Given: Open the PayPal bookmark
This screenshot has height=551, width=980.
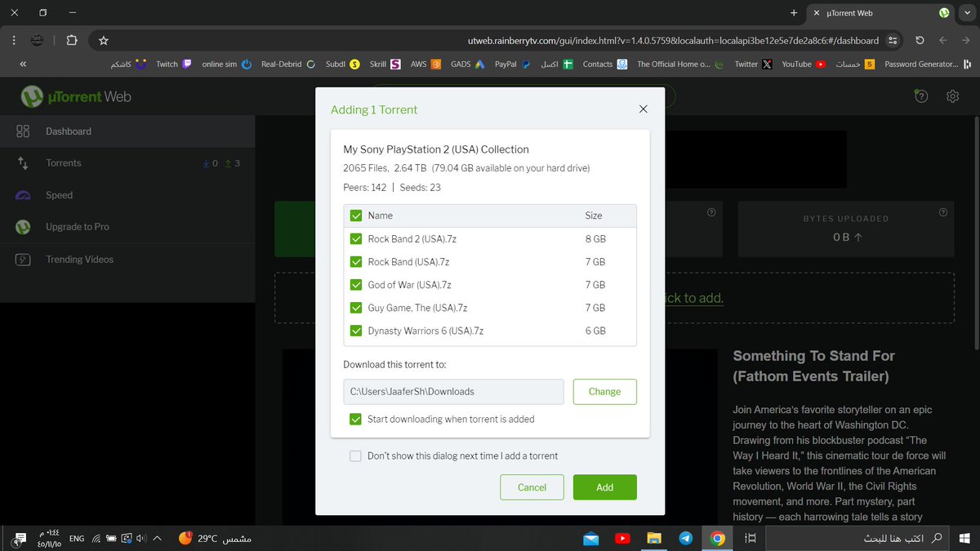Looking at the screenshot, I should click(x=513, y=64).
